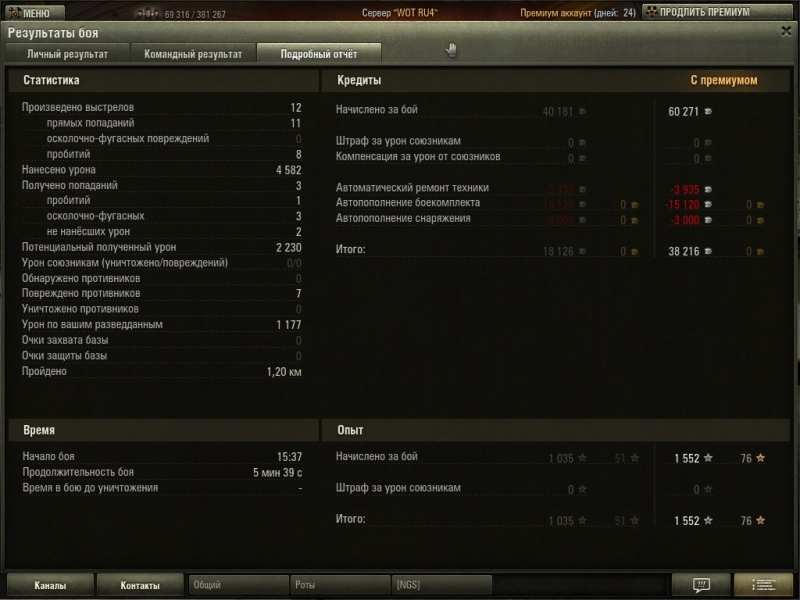Open the notification center icon at bottom right

tap(763, 585)
